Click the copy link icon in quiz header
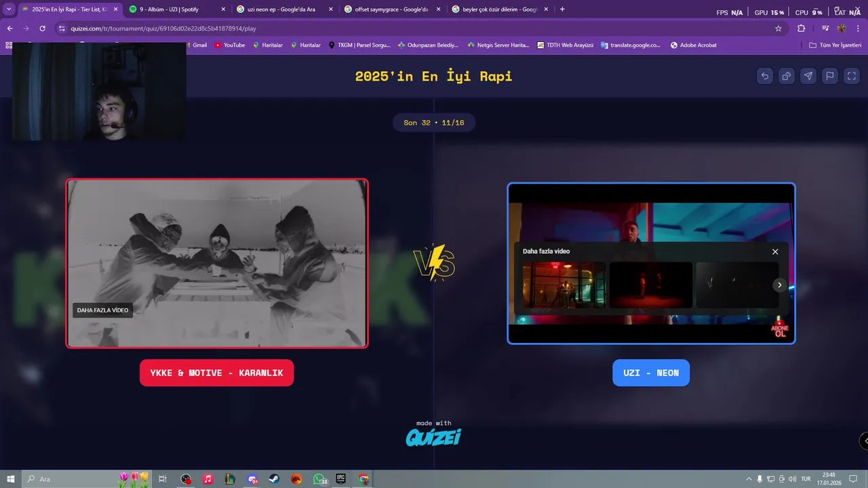 787,76
